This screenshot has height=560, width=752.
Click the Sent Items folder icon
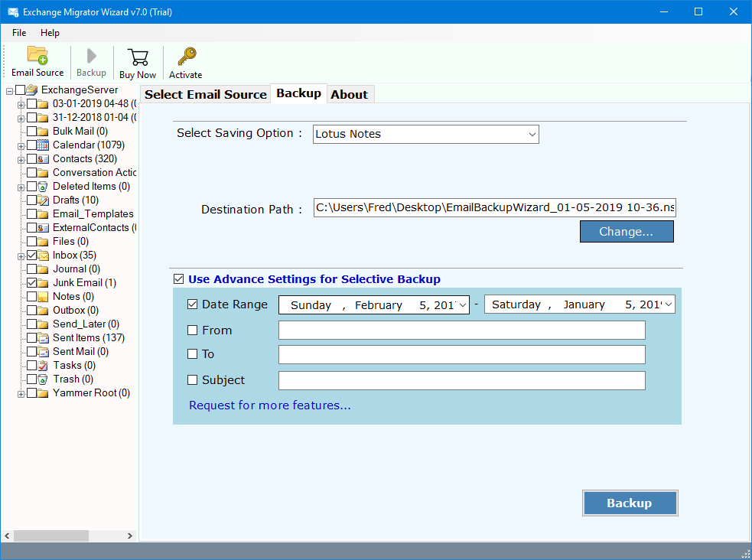(43, 338)
